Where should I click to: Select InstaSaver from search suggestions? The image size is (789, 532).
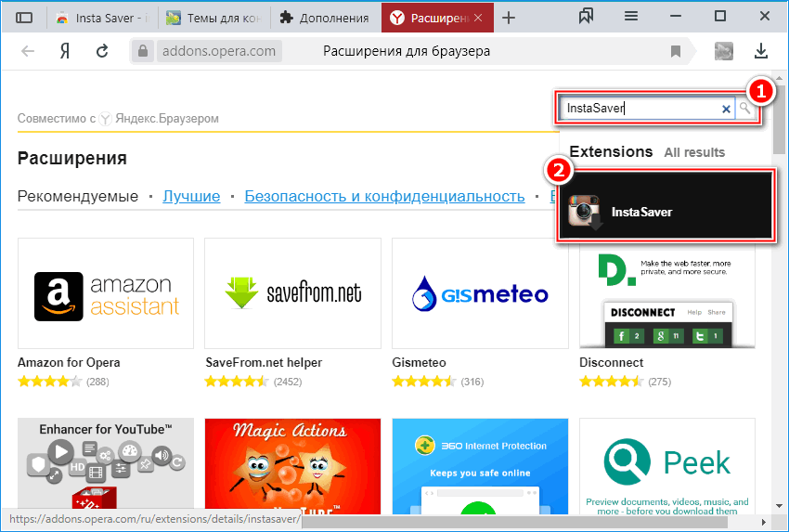click(665, 205)
